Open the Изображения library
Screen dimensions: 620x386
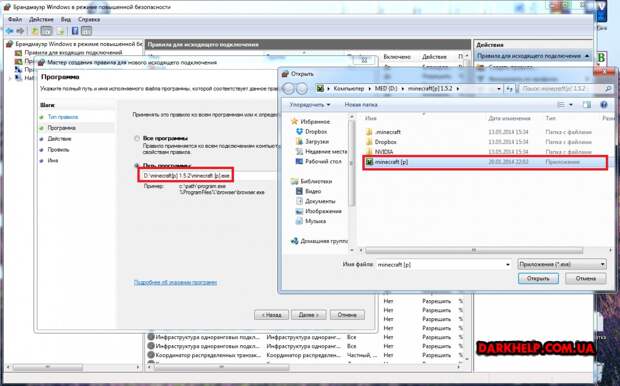coord(318,211)
